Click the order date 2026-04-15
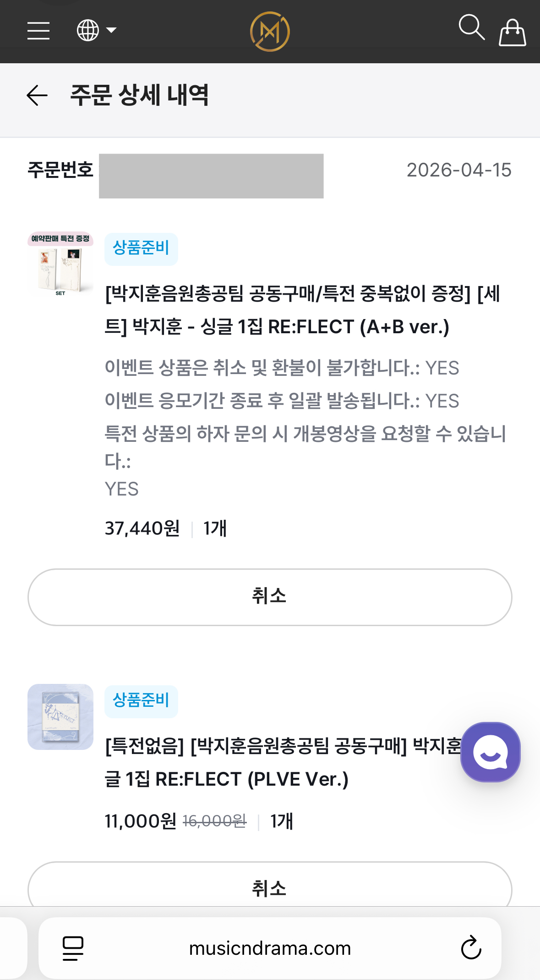The width and height of the screenshot is (540, 980). click(x=459, y=170)
